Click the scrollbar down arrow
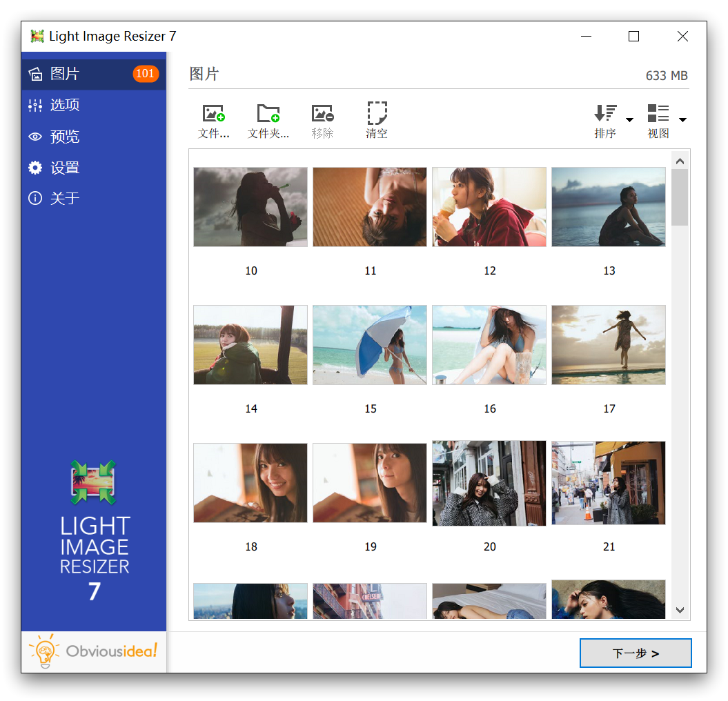 coord(680,610)
